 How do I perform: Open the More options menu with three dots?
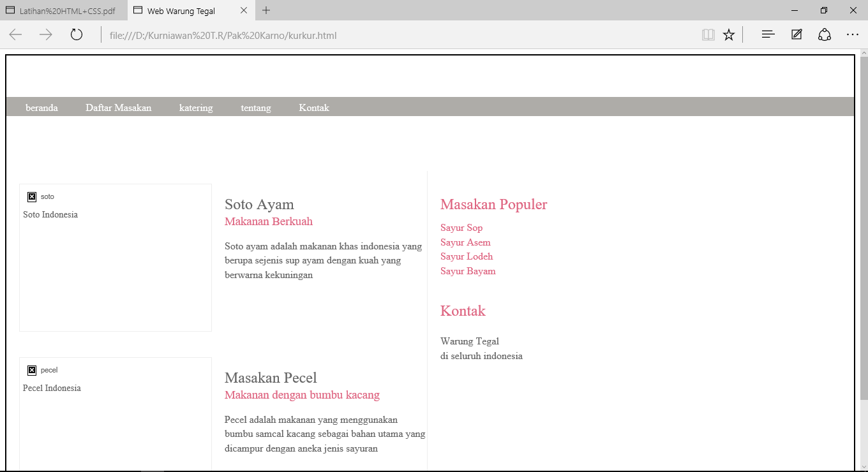tap(853, 34)
